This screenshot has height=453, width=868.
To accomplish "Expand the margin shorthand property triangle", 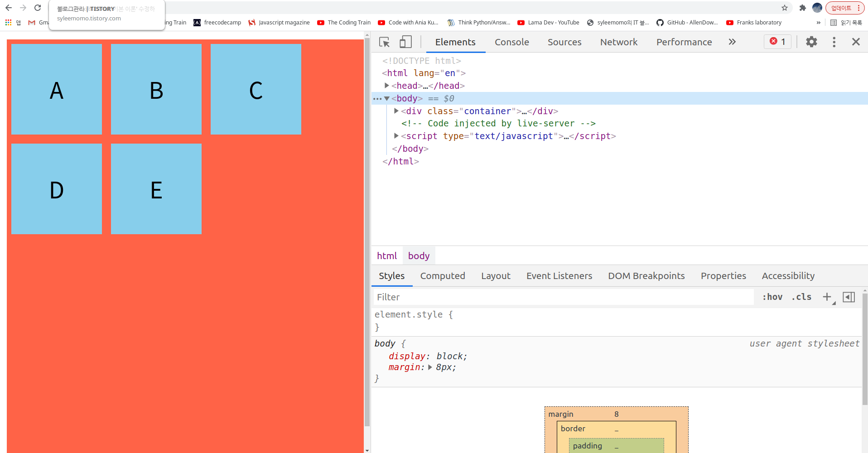I will tap(430, 367).
